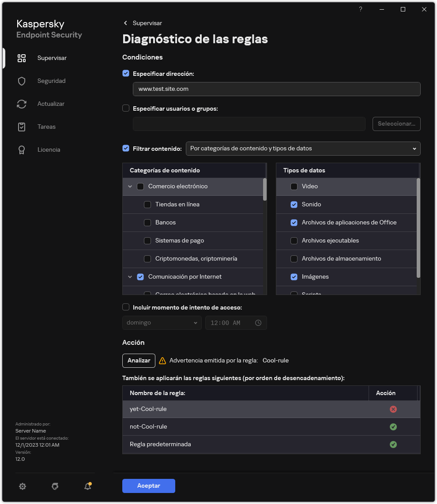
Task: Open Actualizar using the sync arrows icon
Action: click(22, 104)
